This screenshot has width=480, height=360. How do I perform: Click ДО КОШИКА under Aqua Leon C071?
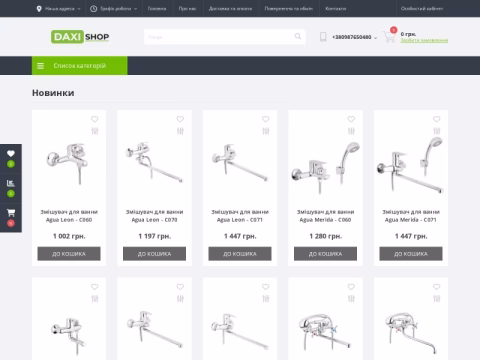tap(240, 254)
